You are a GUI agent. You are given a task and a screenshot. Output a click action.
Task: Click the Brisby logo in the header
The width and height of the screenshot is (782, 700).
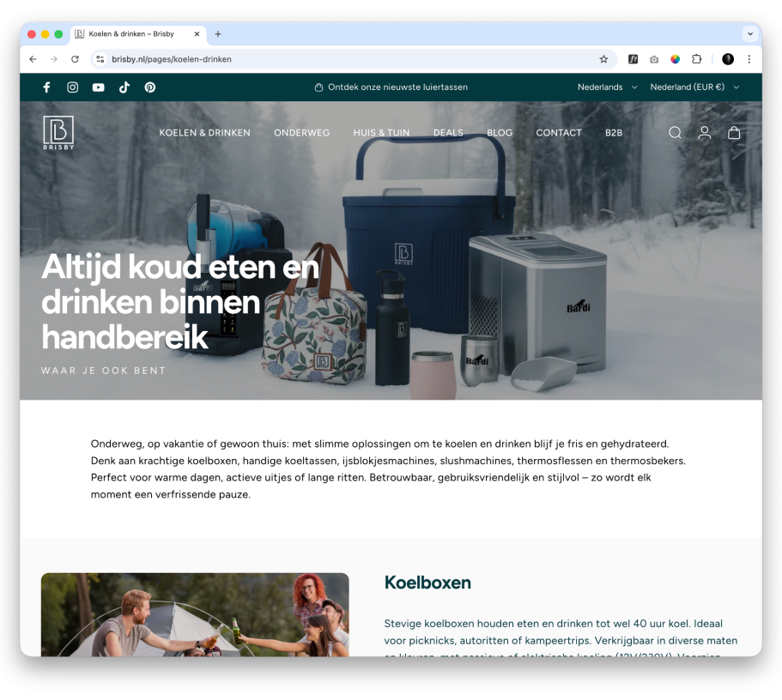pos(58,133)
